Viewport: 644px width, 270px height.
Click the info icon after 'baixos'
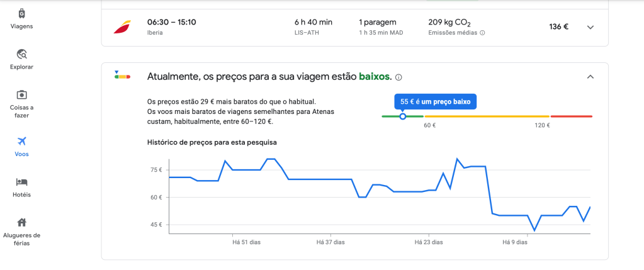point(398,77)
